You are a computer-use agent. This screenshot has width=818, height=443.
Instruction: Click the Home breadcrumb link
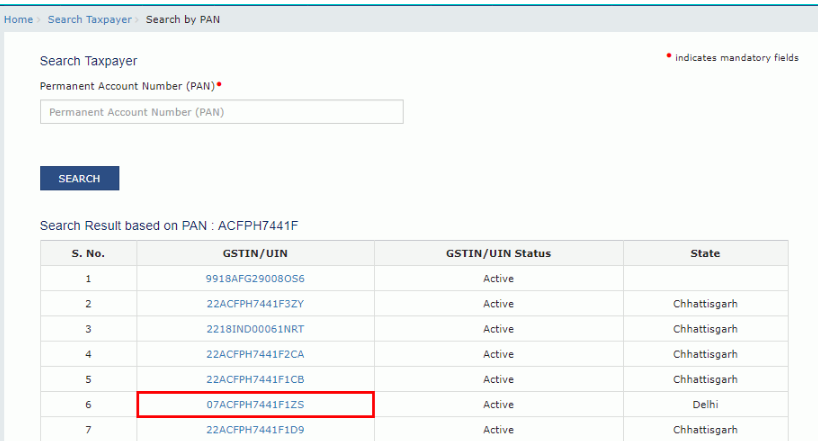(18, 20)
